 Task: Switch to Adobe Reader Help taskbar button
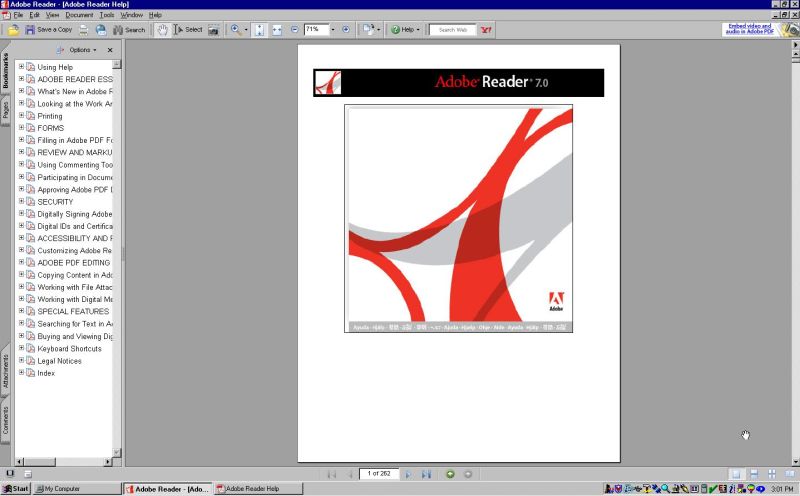pos(258,488)
